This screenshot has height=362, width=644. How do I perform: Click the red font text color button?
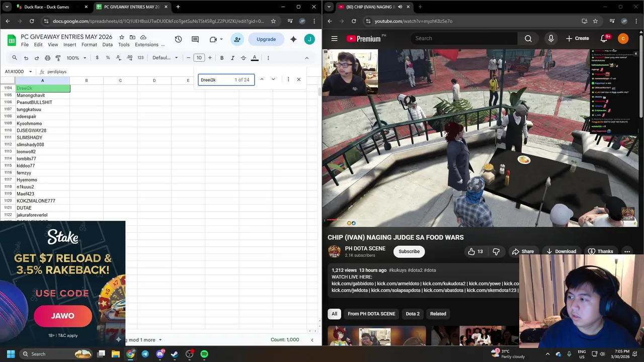coord(255,58)
